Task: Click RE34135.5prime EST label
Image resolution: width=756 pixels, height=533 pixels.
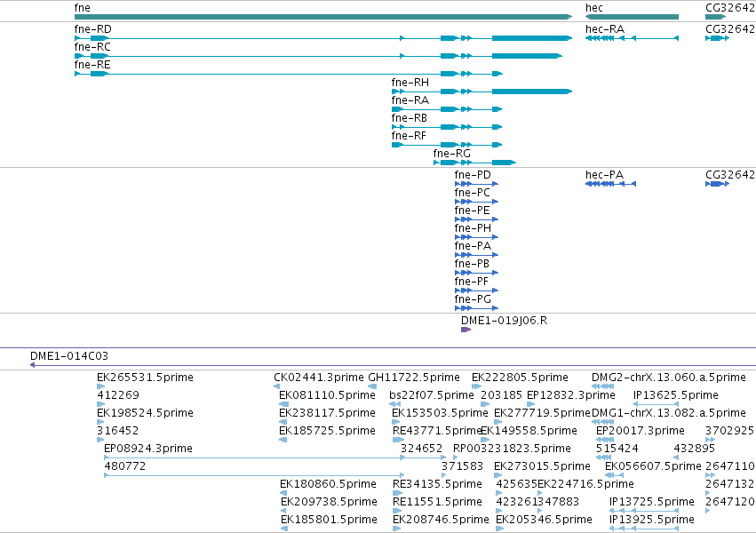Action: pyautogui.click(x=438, y=484)
